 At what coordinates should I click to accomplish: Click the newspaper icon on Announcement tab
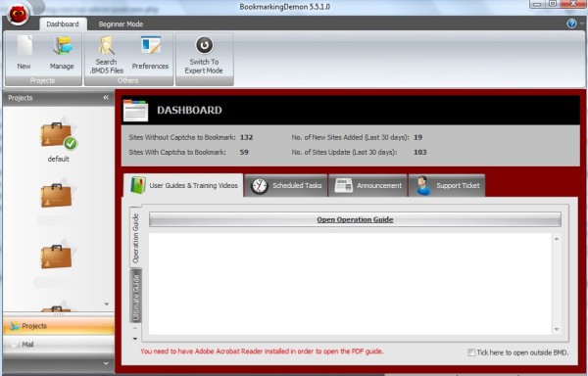point(344,186)
